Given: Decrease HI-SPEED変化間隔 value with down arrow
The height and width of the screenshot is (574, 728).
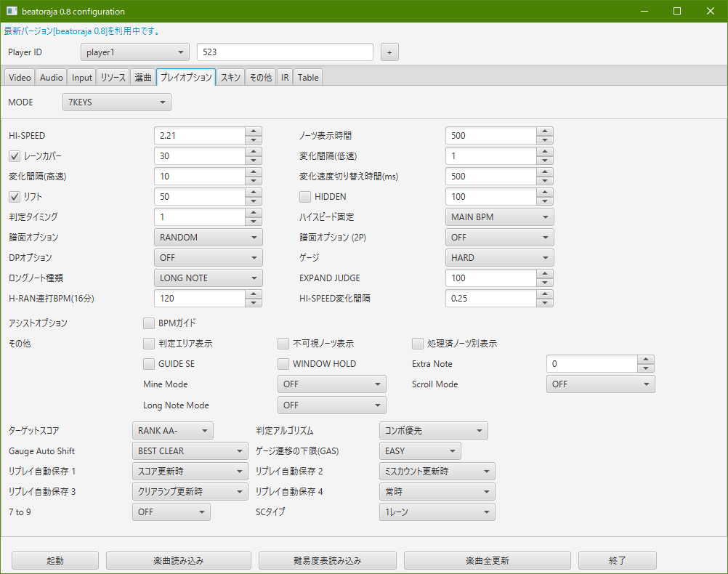Looking at the screenshot, I should click(545, 303).
